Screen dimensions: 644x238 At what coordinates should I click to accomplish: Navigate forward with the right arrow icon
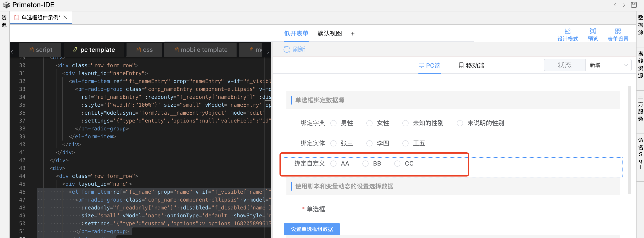[x=624, y=5]
